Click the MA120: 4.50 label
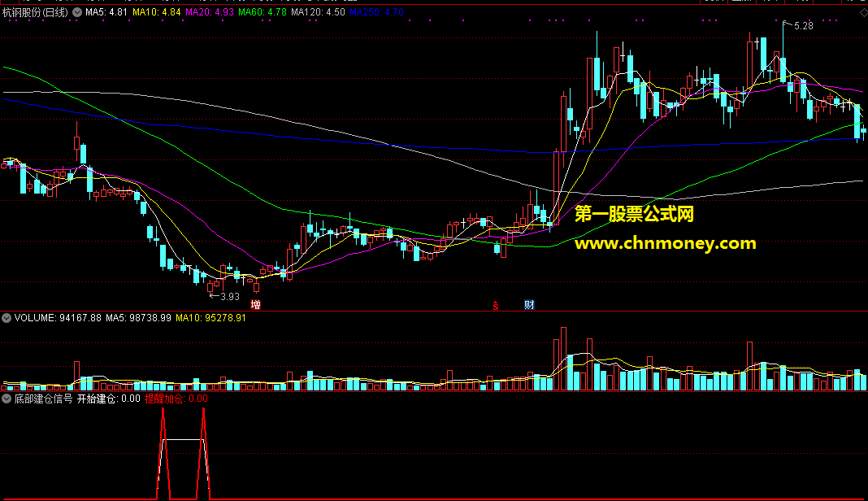868x501 pixels. point(319,12)
